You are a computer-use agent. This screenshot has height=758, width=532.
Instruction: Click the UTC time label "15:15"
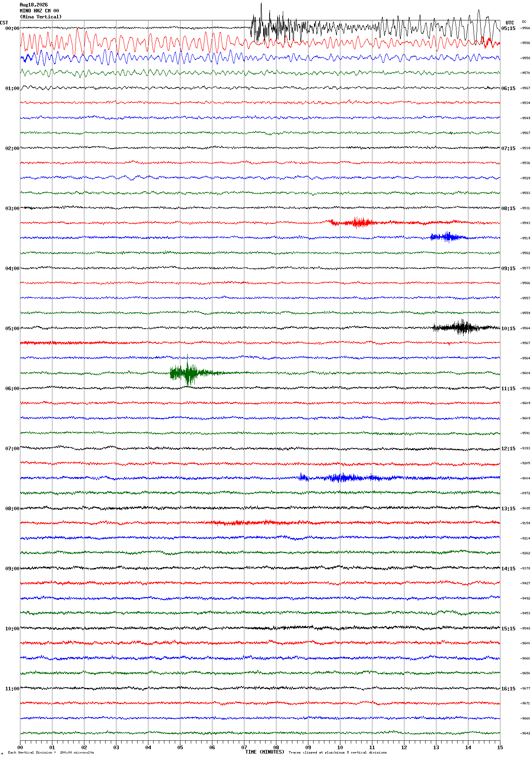click(x=508, y=629)
